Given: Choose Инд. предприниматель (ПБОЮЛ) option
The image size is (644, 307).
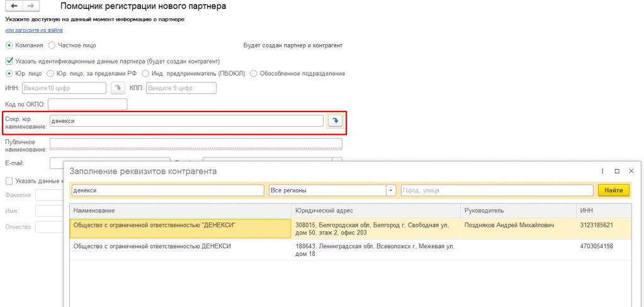Looking at the screenshot, I should 145,73.
